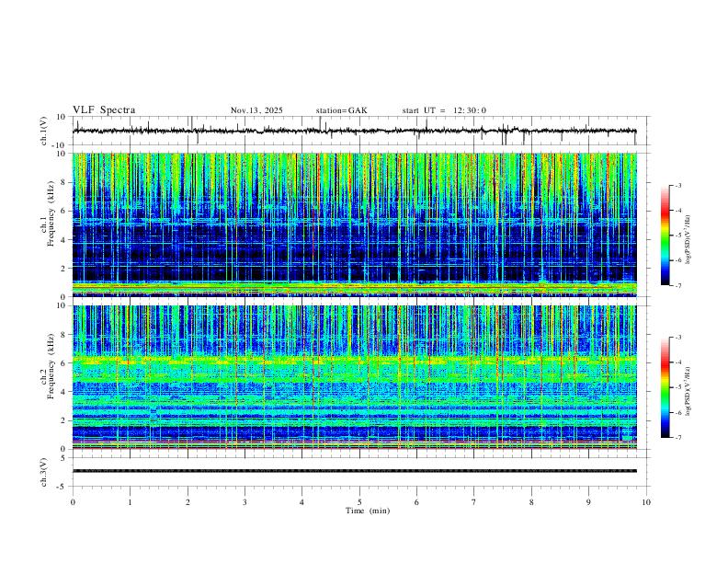Click the "start UT = 12:30:0" text

point(444,110)
